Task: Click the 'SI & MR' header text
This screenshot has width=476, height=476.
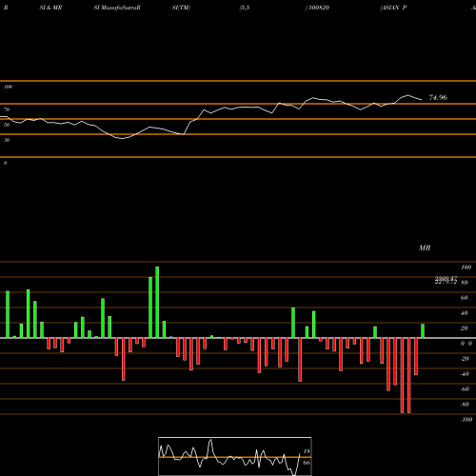Action: click(x=50, y=8)
